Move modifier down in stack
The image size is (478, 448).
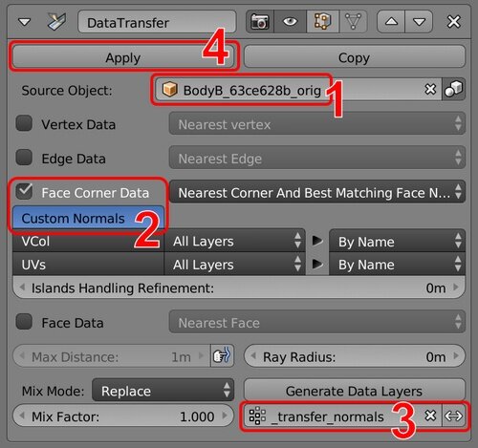click(x=419, y=22)
